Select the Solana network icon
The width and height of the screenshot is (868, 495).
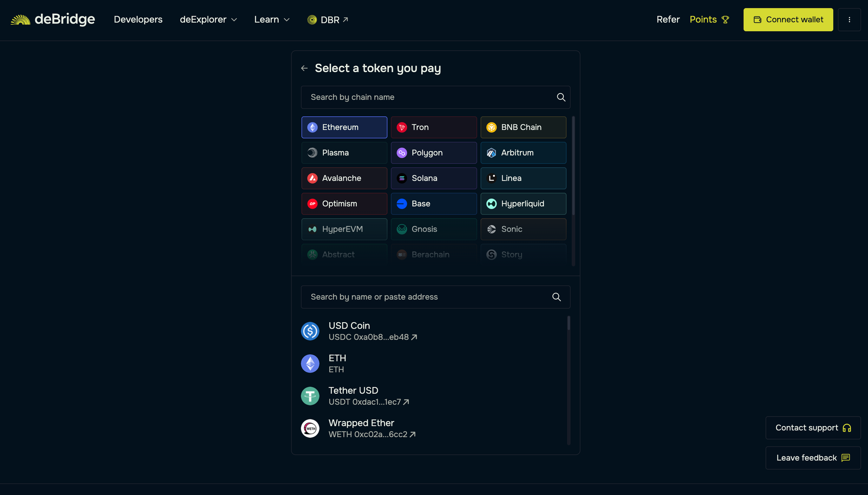click(x=401, y=178)
